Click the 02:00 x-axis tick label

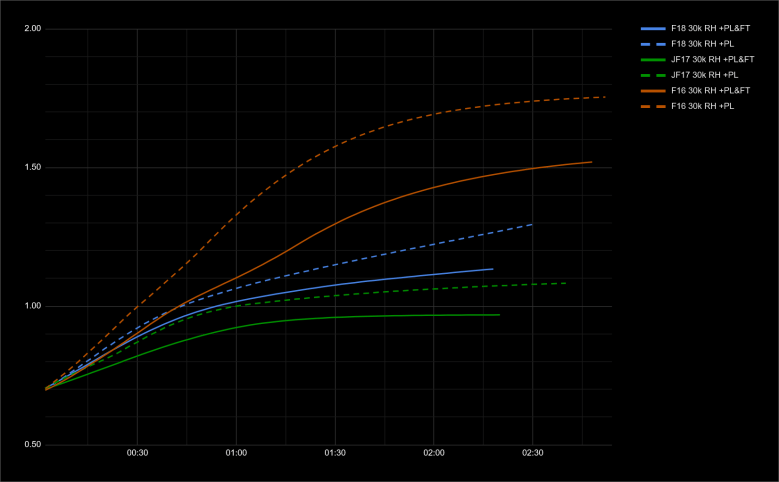click(433, 454)
